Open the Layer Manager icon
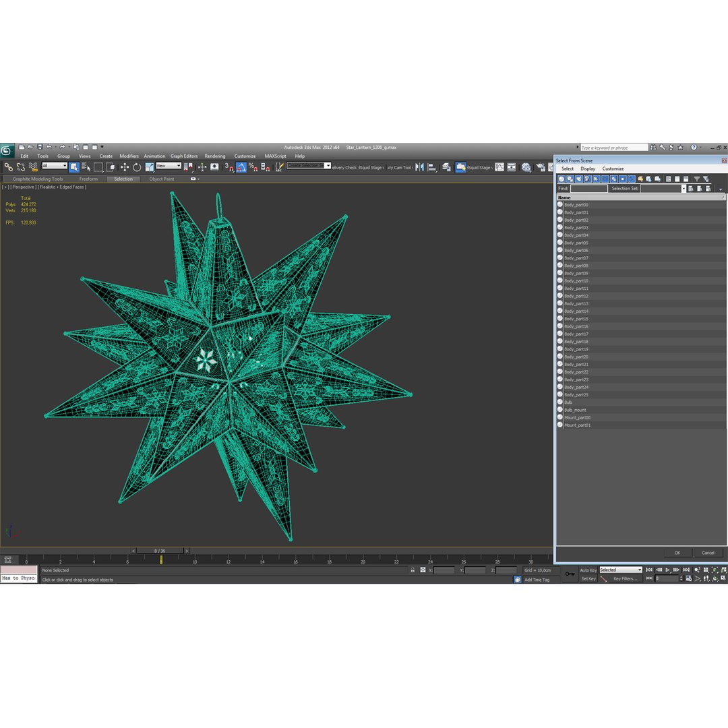This screenshot has width=728, height=728. (x=447, y=167)
